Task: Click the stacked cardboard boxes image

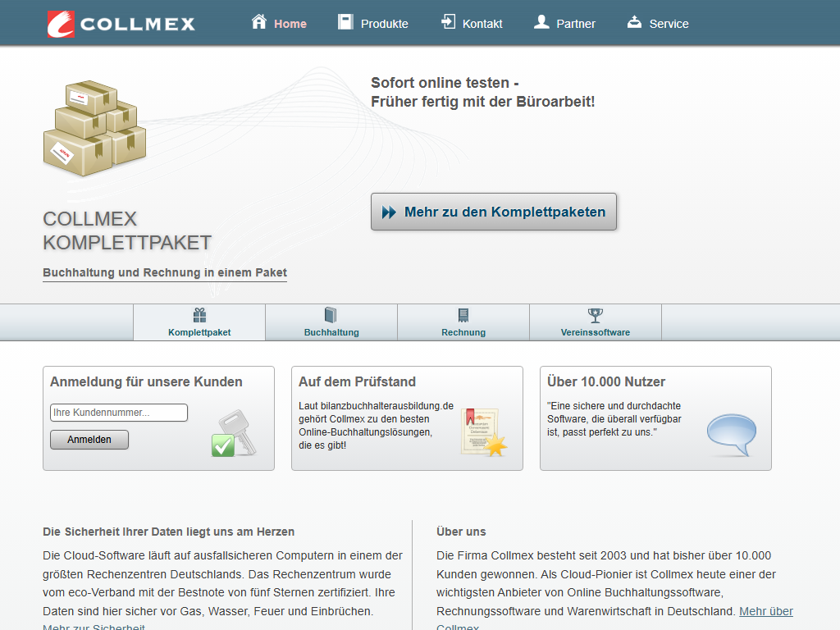Action: (x=95, y=129)
